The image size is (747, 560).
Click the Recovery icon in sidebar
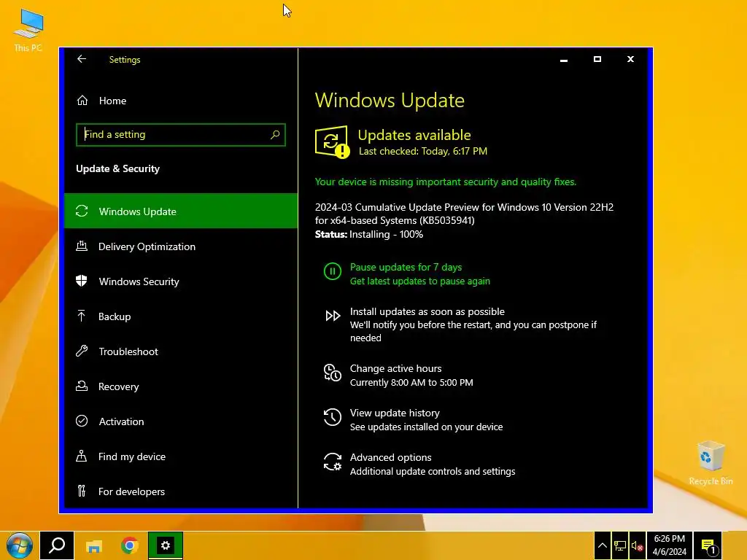click(x=82, y=386)
